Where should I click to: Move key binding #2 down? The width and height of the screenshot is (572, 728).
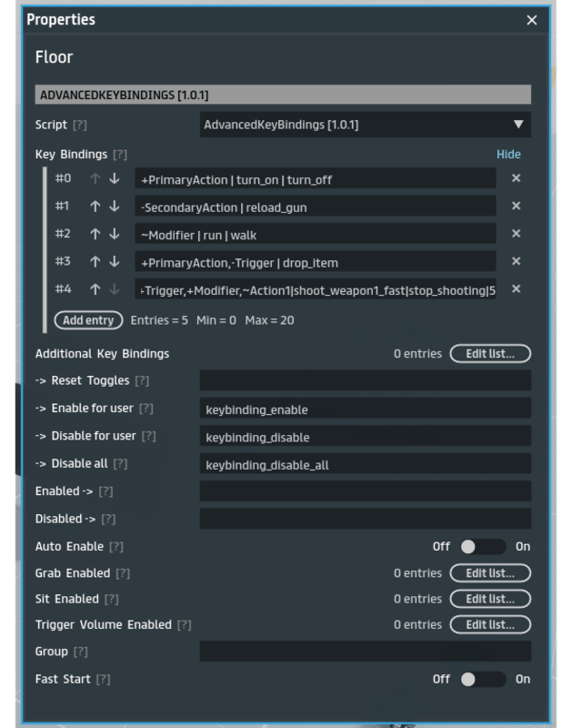click(115, 234)
